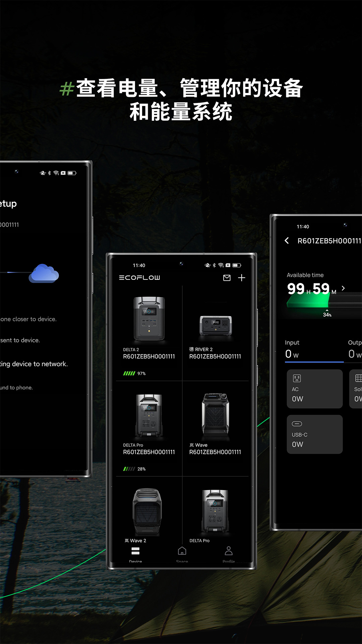Tap the back arrow beside R601ZEB5H000111

[287, 240]
